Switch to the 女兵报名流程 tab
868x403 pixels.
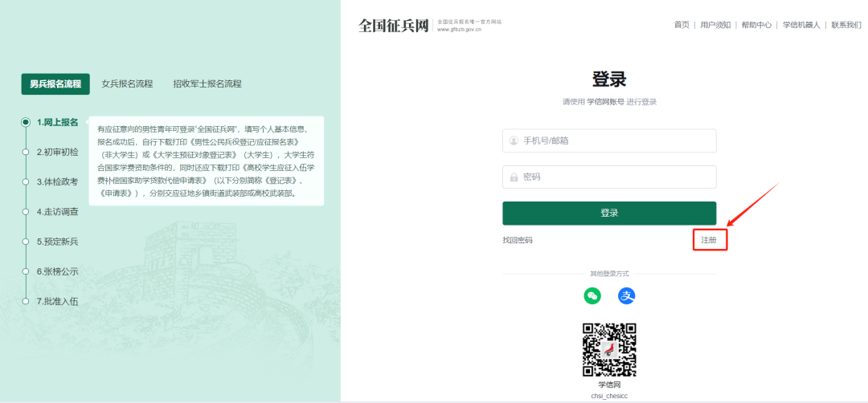(x=127, y=83)
